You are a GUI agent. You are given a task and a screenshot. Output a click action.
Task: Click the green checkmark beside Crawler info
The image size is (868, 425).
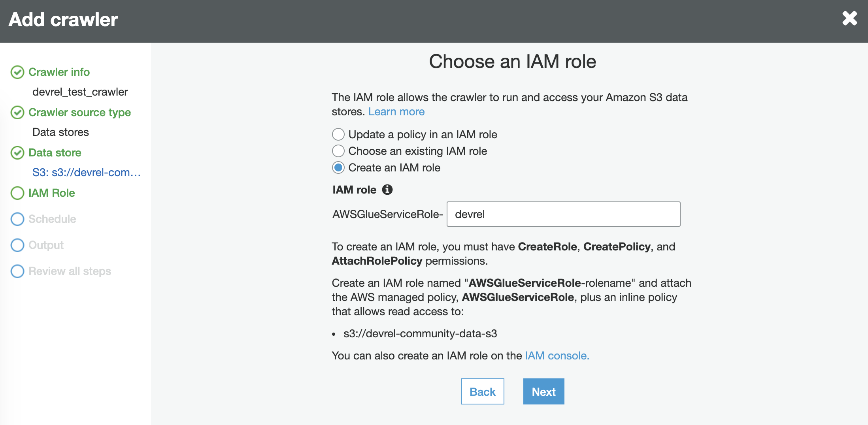(x=17, y=72)
